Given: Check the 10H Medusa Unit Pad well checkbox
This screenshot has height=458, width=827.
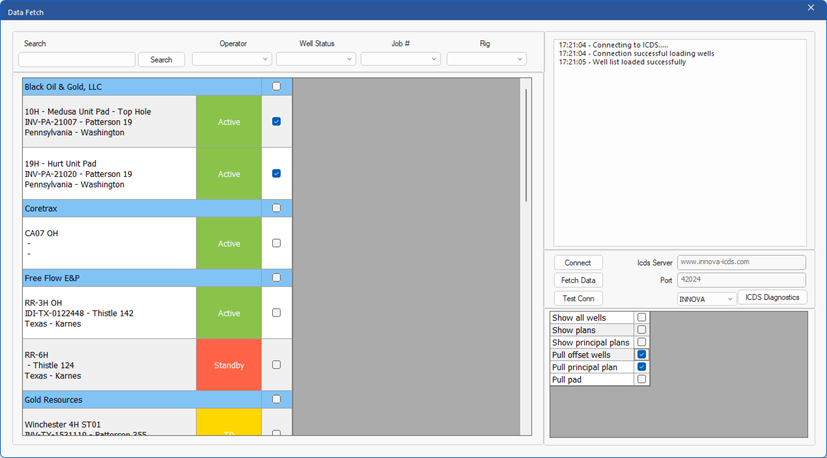Looking at the screenshot, I should click(x=277, y=122).
